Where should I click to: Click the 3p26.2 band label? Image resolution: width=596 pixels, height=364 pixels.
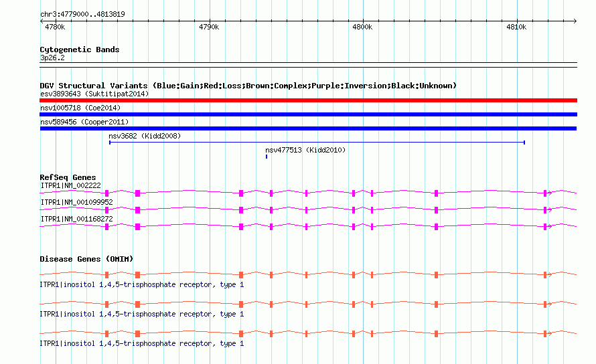pos(52,58)
